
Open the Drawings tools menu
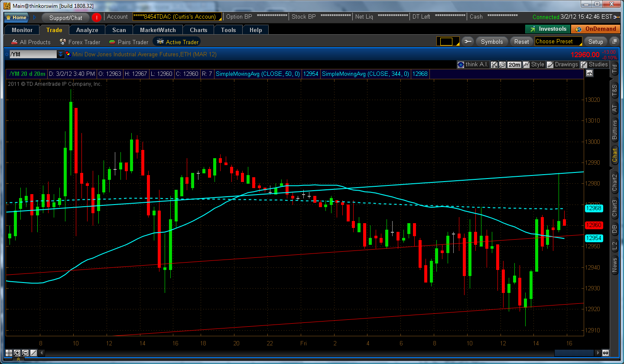click(562, 65)
